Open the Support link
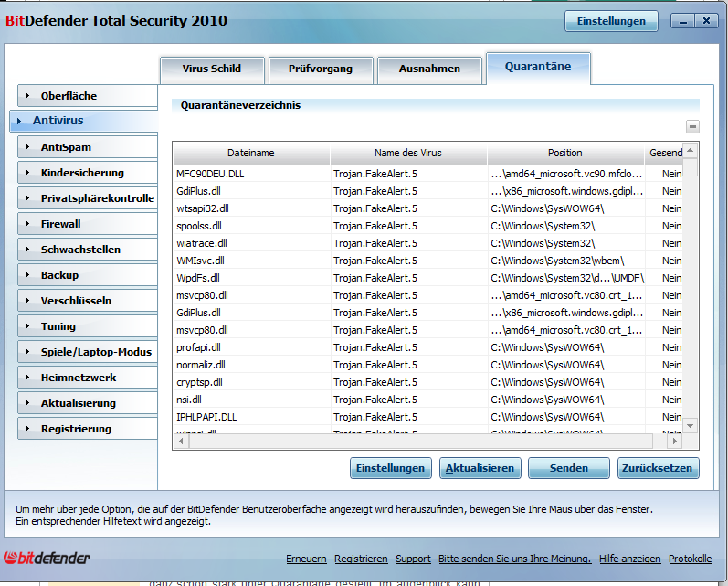 [413, 559]
